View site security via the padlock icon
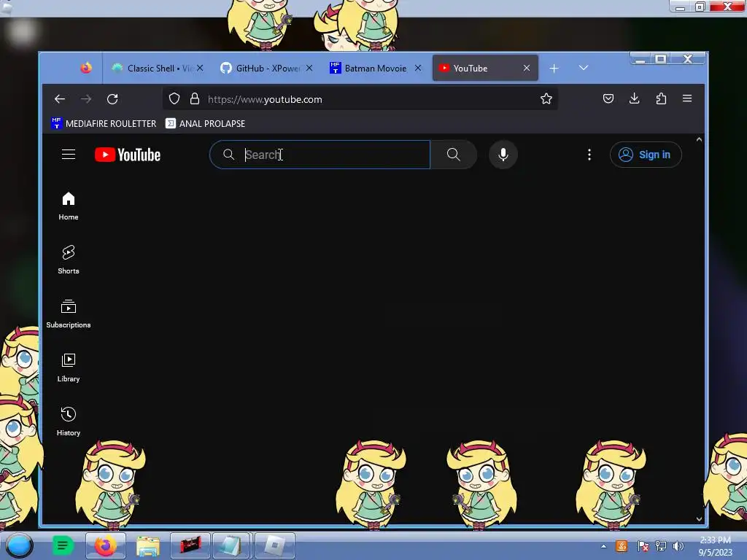 194,98
